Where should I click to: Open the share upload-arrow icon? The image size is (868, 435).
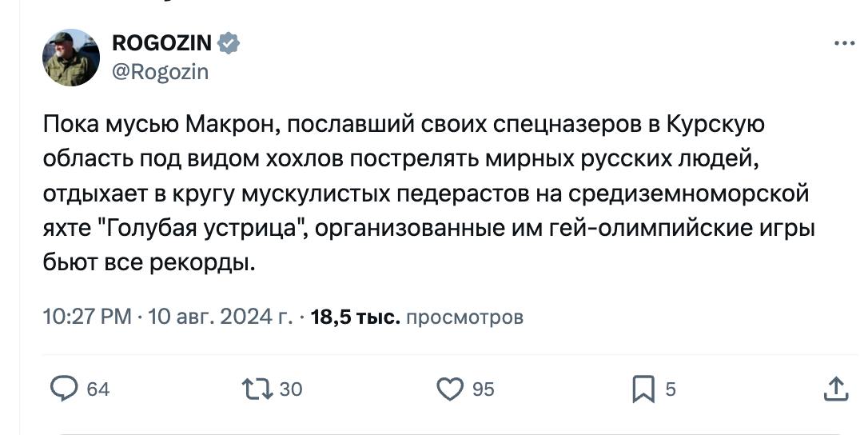(836, 389)
